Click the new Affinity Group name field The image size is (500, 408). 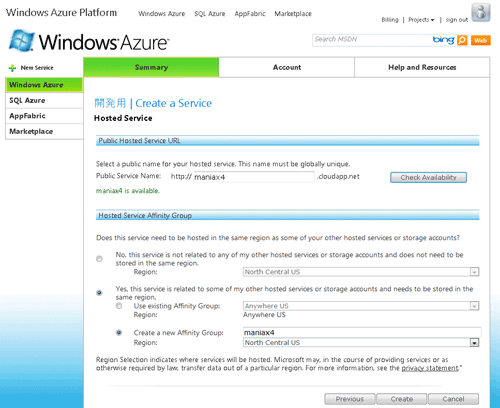(x=362, y=332)
